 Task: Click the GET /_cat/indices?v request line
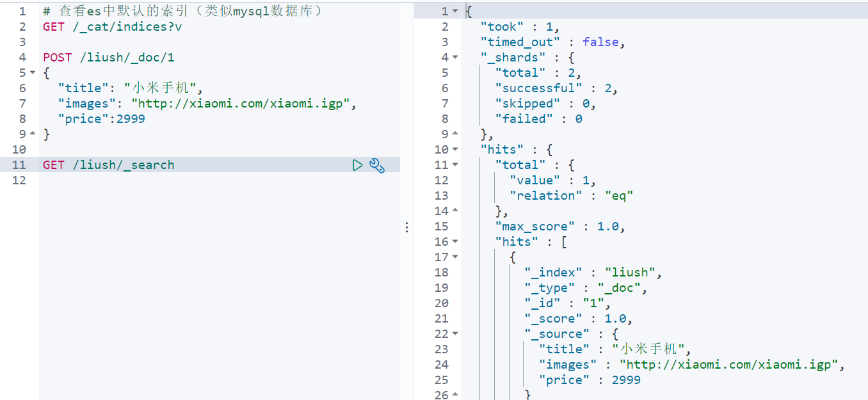point(113,27)
